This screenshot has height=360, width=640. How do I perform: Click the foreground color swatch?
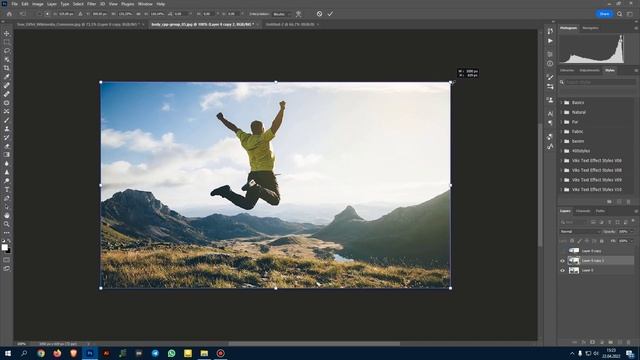click(x=4, y=247)
